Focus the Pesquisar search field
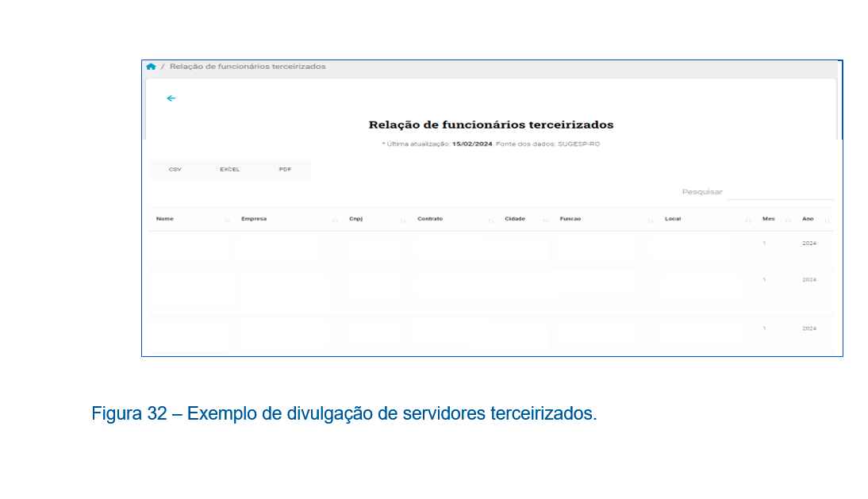The height and width of the screenshot is (499, 868). point(780,192)
